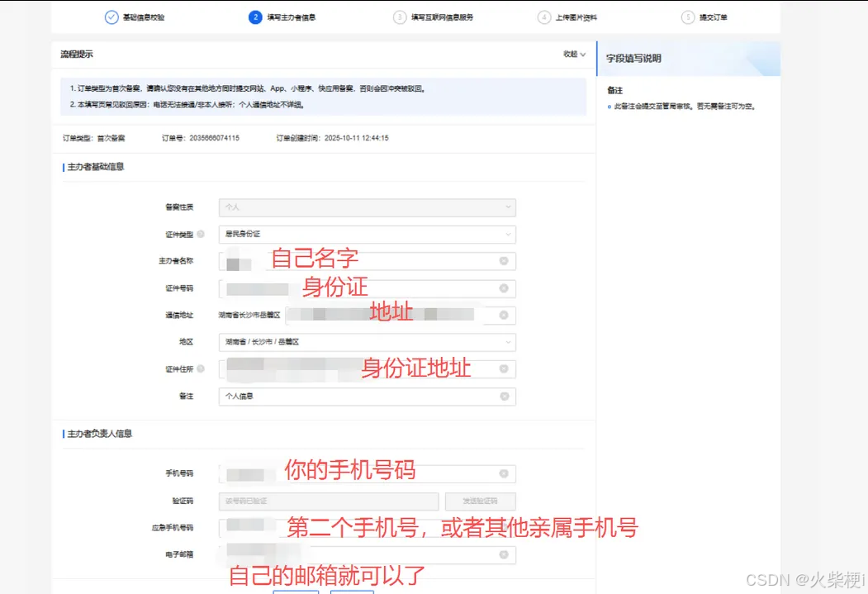This screenshot has height=594, width=868.
Task: Click the step 3 circle for 填写互联网信息服务
Action: click(400, 17)
